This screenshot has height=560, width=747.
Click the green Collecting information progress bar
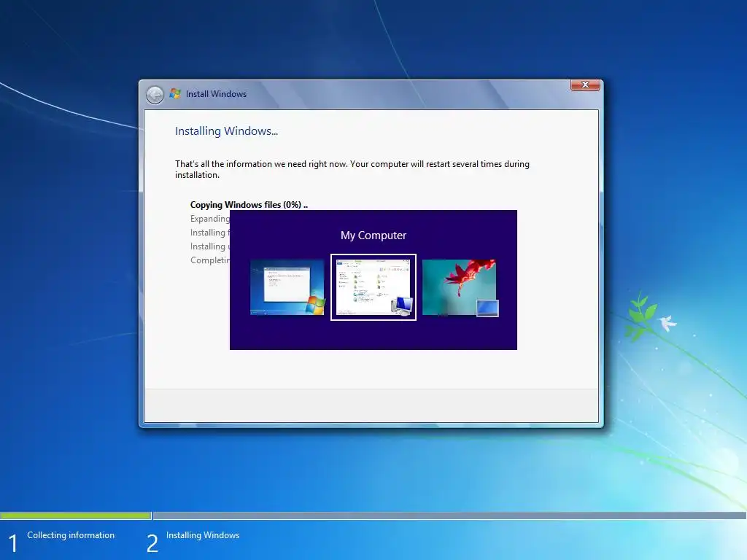[76, 516]
